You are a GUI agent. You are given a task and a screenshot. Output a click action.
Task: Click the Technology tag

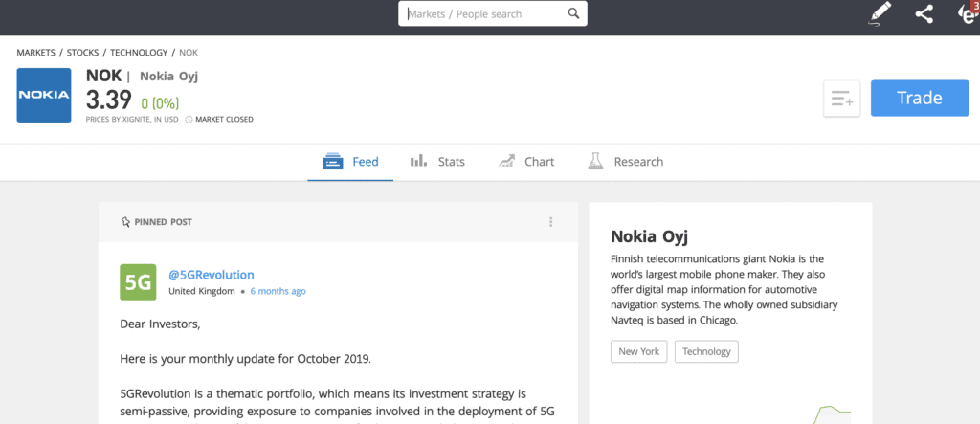coord(706,351)
